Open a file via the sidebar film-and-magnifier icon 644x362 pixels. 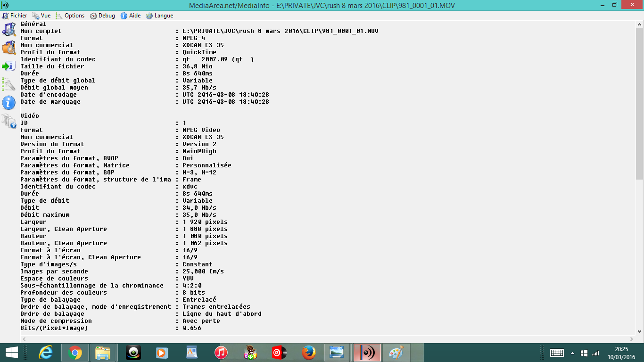point(9,29)
